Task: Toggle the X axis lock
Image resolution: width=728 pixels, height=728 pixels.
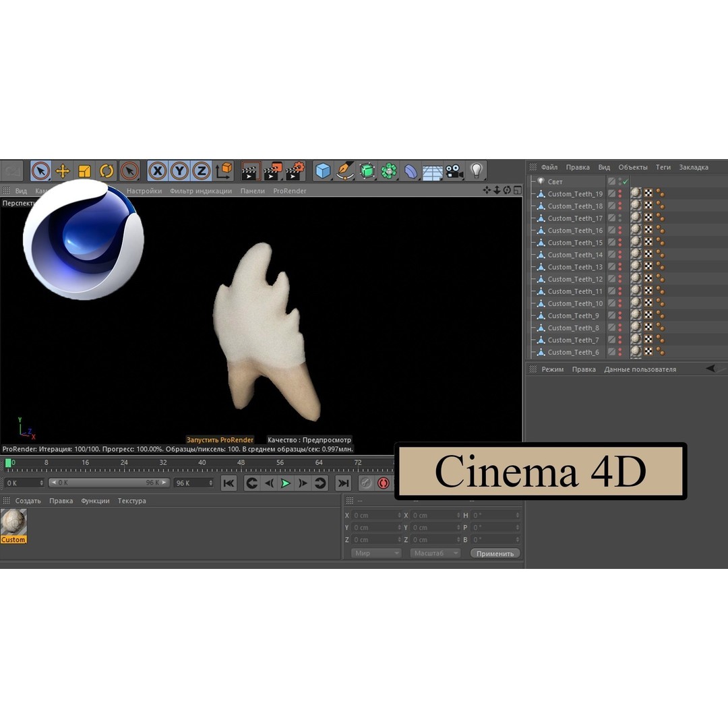Action: [x=158, y=171]
